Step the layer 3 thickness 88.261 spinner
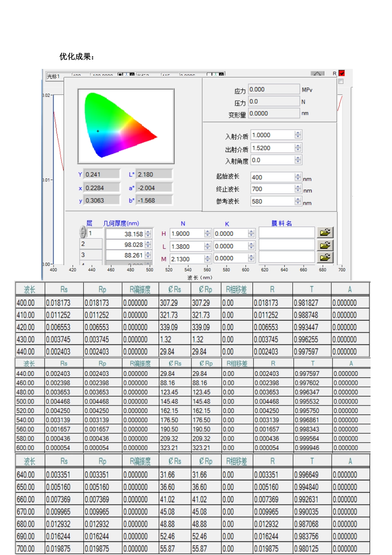Viewport: 392px width, 555px height. [x=148, y=256]
